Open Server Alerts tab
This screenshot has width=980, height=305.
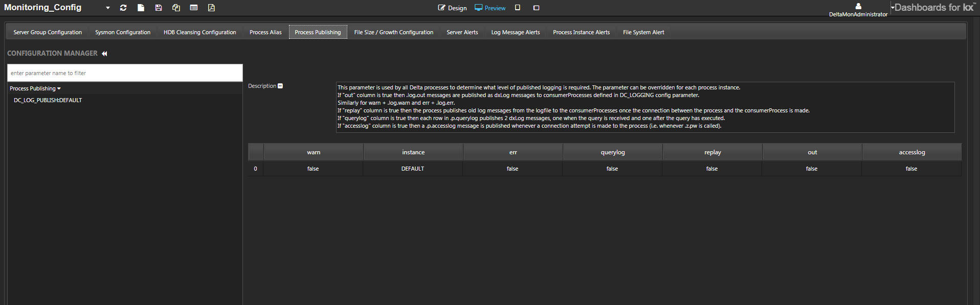462,32
